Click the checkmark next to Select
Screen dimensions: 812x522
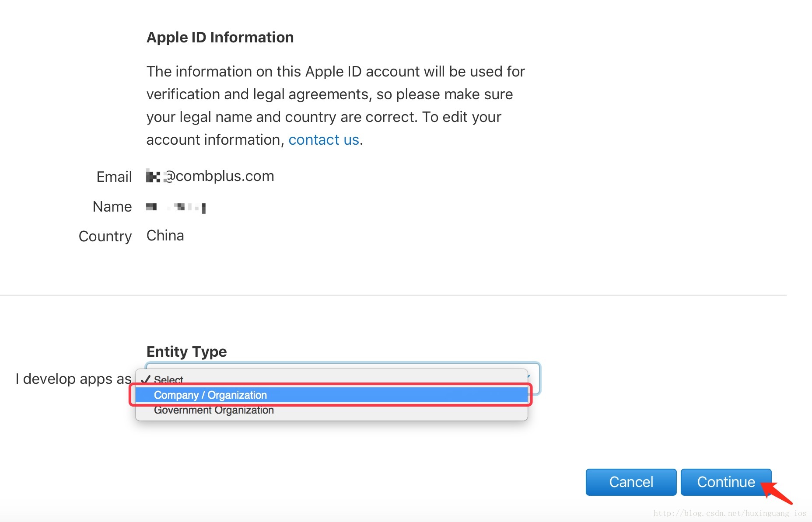coord(147,379)
